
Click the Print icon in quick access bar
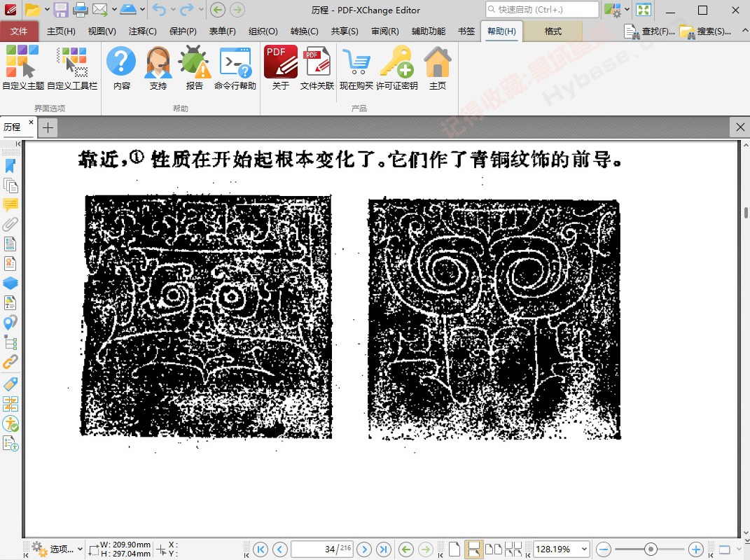pyautogui.click(x=80, y=10)
